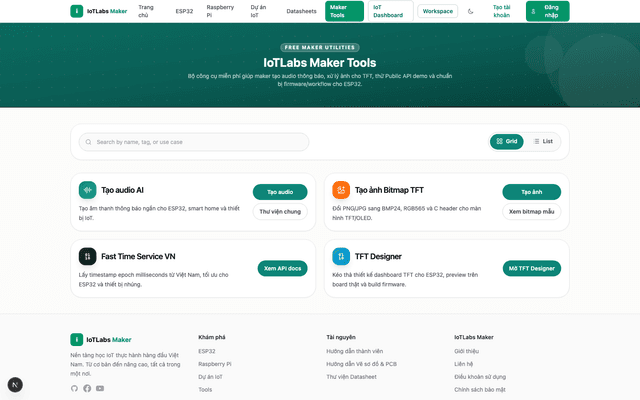This screenshot has width=640, height=400.
Task: Open the footer Tools link
Action: coord(205,389)
